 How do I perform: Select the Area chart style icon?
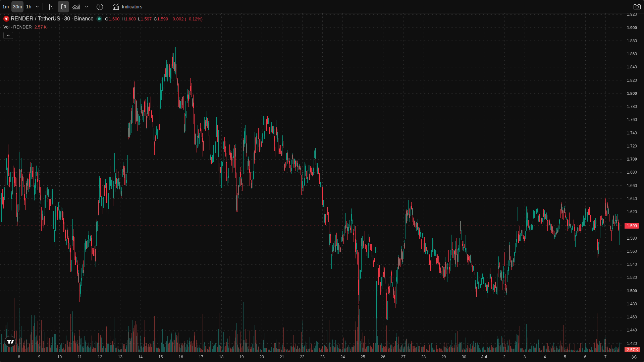click(x=76, y=7)
